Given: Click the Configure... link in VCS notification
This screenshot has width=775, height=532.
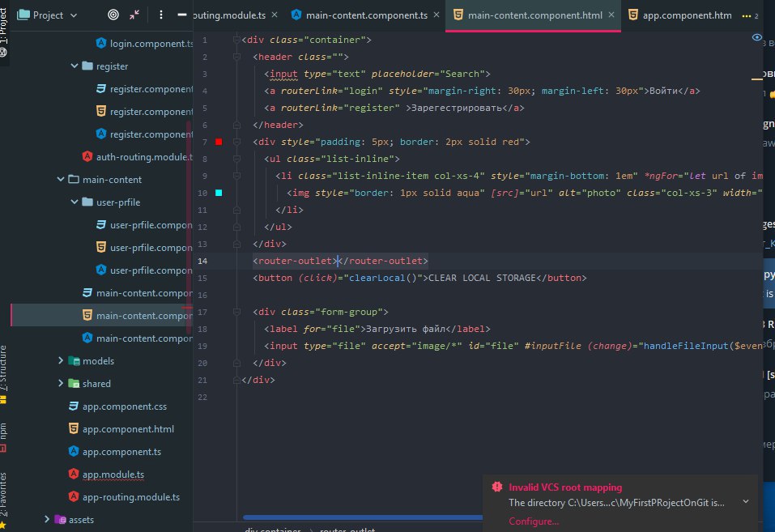Looking at the screenshot, I should (x=533, y=521).
